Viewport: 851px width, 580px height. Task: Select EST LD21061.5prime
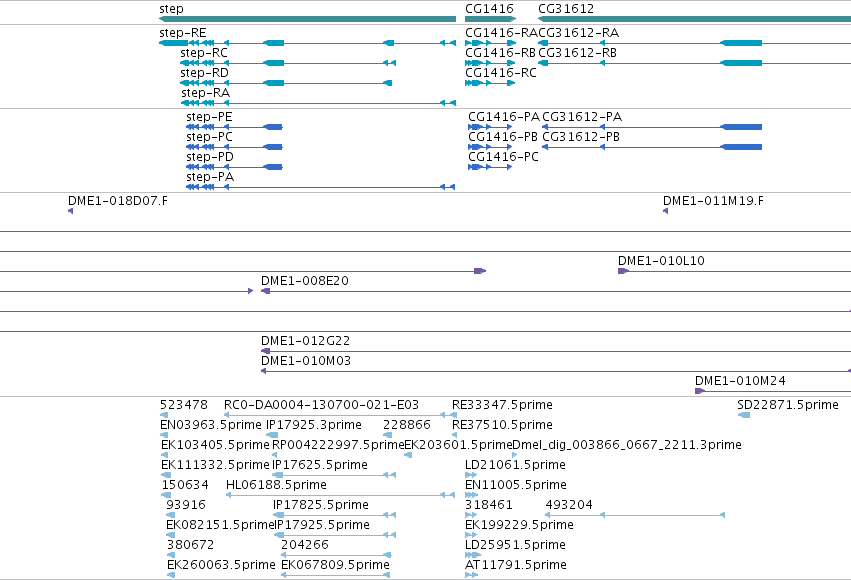515,465
